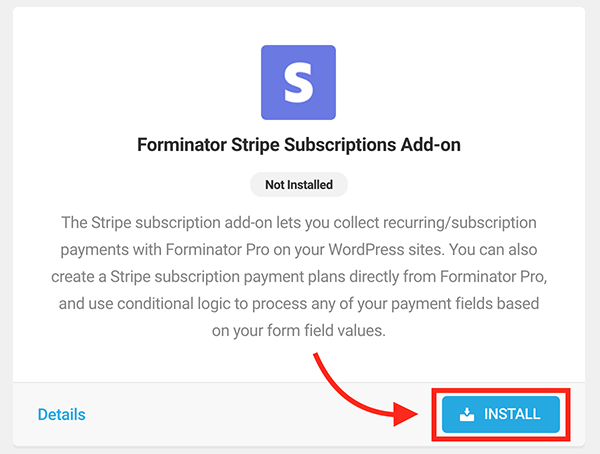Click the Not Installed status badge
This screenshot has height=454, width=600.
pyautogui.click(x=299, y=184)
